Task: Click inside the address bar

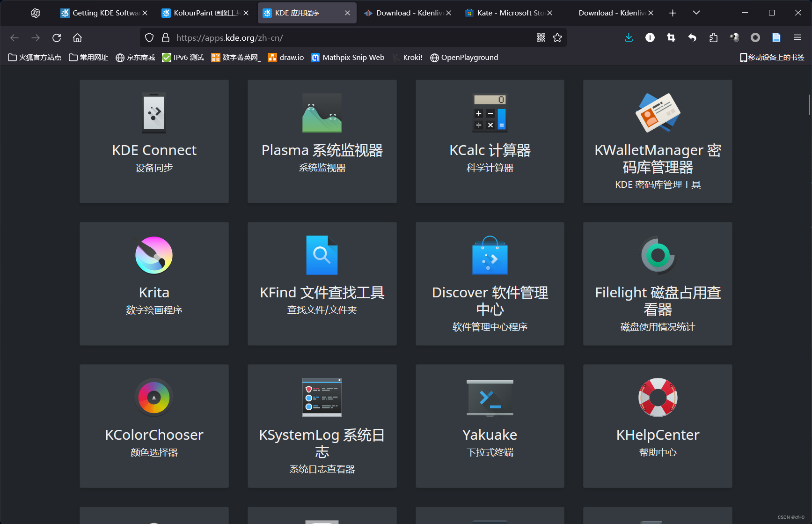Action: coord(328,37)
